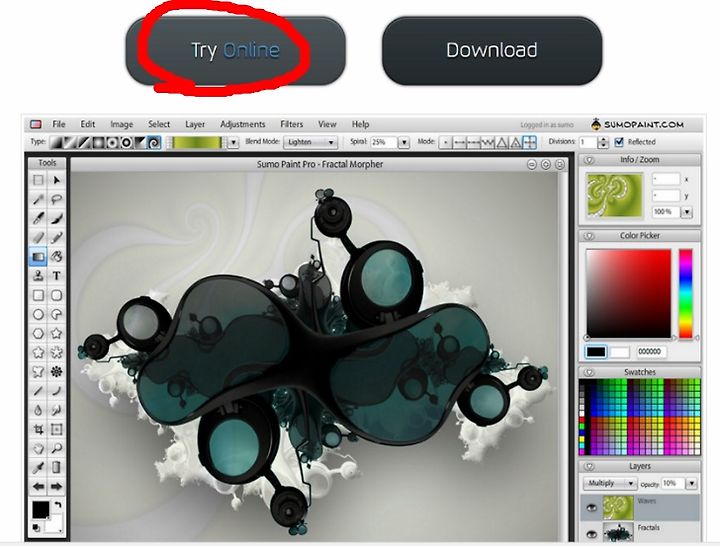Select the Polygon shape tool

39,333
